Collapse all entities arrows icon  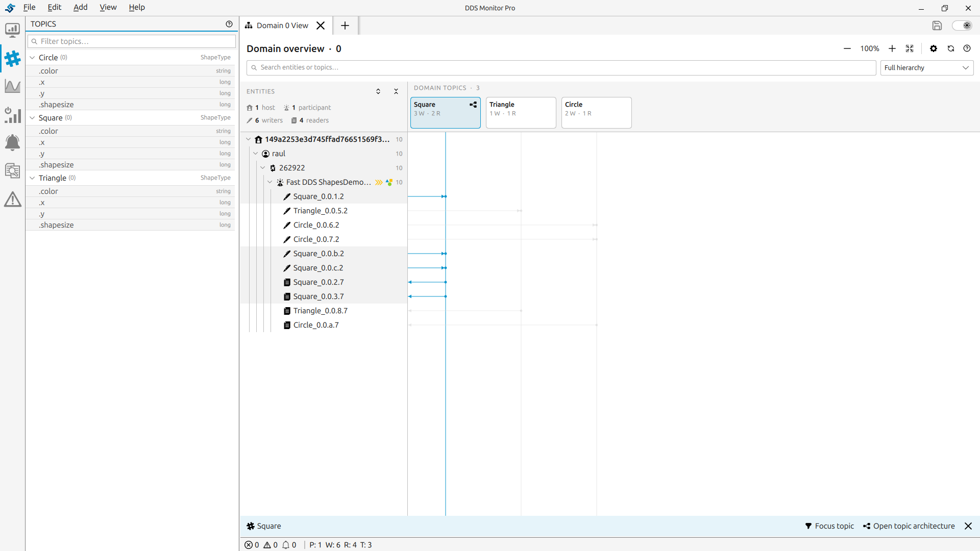point(396,91)
